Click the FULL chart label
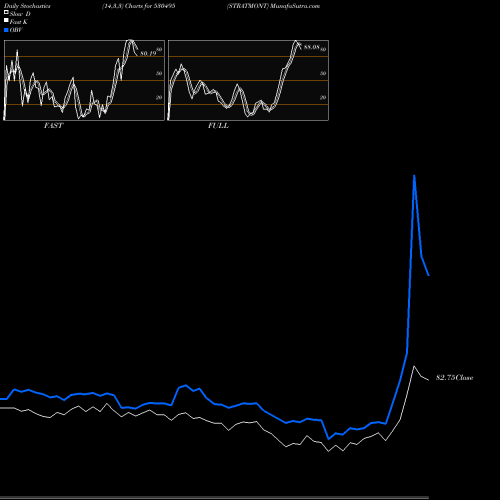The width and height of the screenshot is (500, 500). [218, 126]
